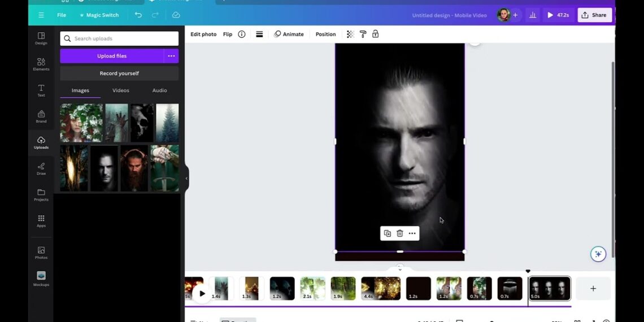Switch to the Images tab
This screenshot has height=322, width=644.
tap(80, 90)
